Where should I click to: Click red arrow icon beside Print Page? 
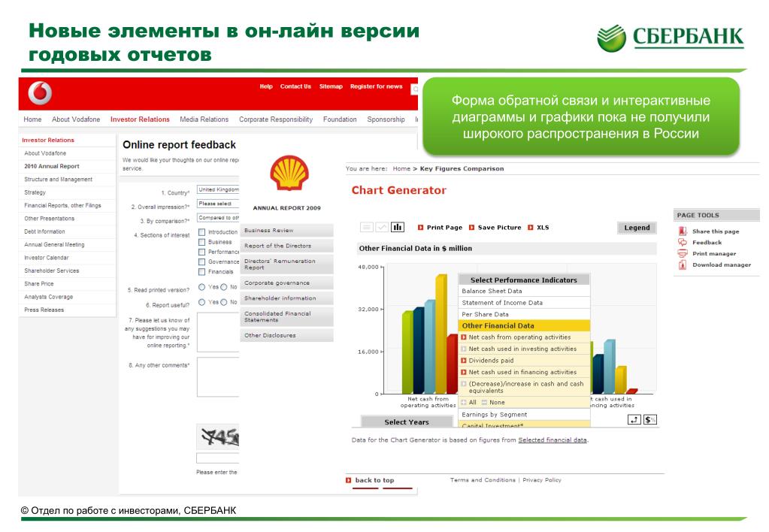[420, 228]
